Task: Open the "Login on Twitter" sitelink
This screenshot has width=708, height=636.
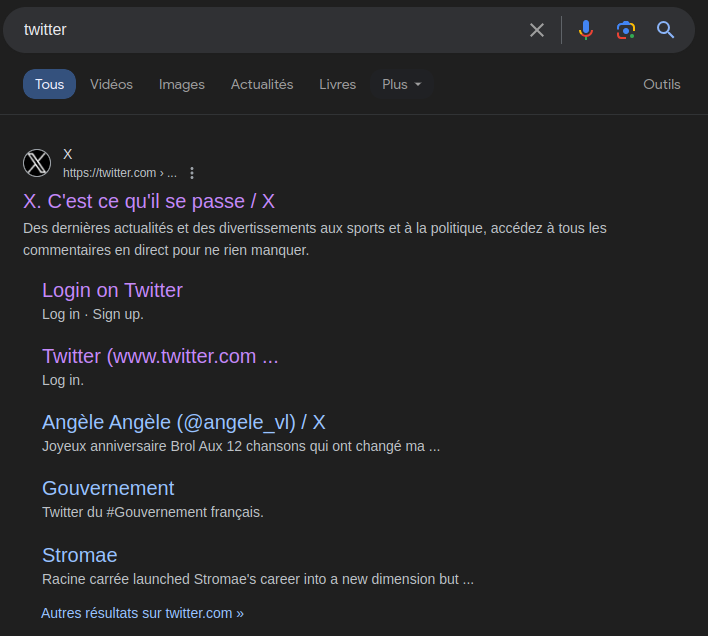Action: [112, 290]
